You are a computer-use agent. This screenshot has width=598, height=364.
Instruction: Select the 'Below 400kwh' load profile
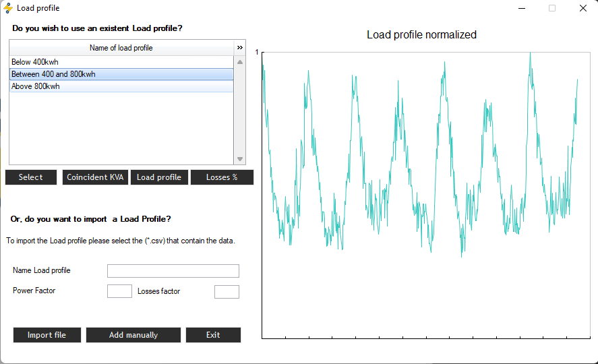121,62
